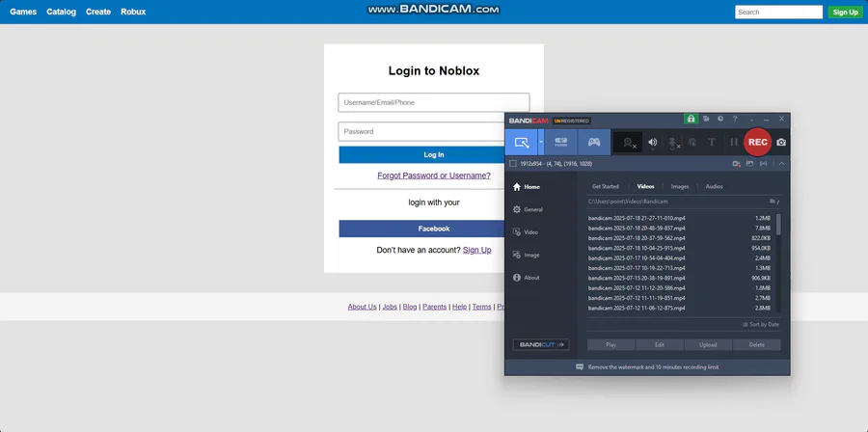Switch to the Images tab
This screenshot has height=432, width=868.
click(x=680, y=186)
